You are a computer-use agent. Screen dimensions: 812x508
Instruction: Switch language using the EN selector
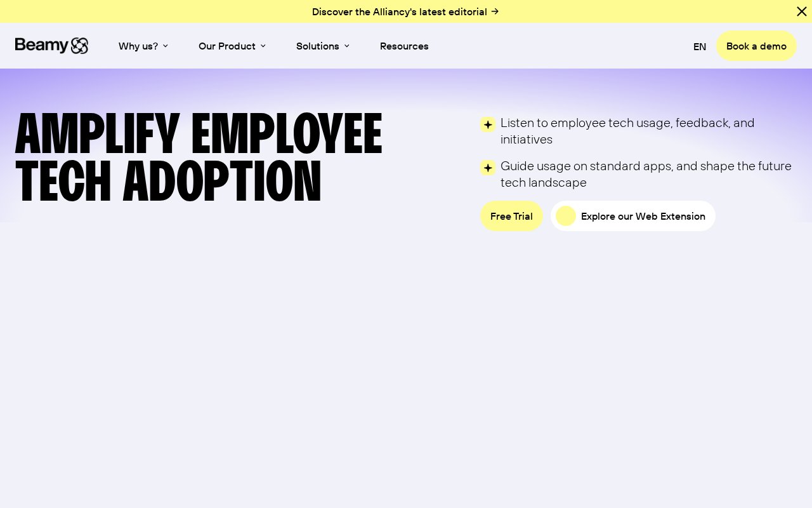tap(700, 46)
